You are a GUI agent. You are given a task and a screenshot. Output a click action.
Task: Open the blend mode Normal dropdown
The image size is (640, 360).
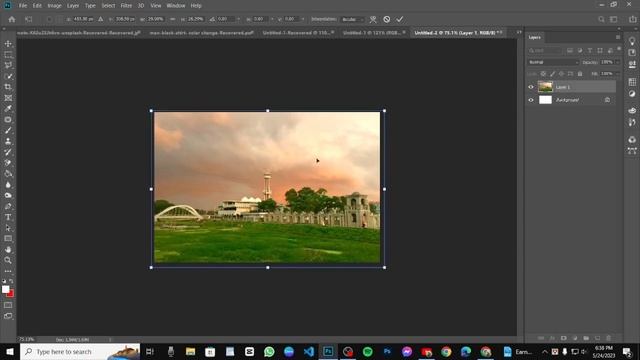(553, 62)
